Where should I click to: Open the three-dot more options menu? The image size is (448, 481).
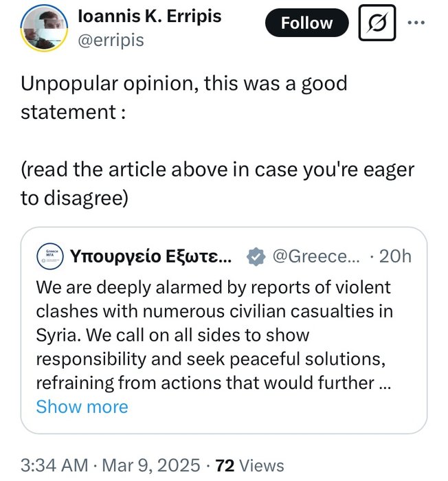(417, 23)
